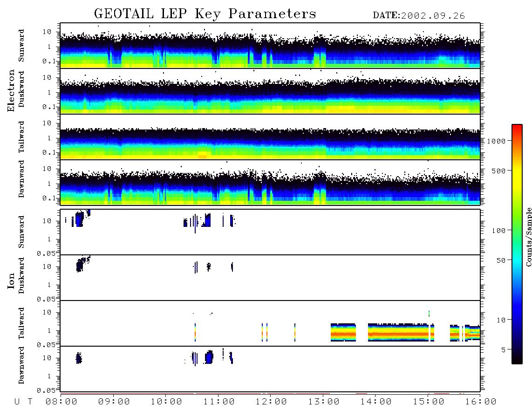Click the Ion Tailward band after 13:00
Screen dimensions: 532x410
[x=343, y=332]
